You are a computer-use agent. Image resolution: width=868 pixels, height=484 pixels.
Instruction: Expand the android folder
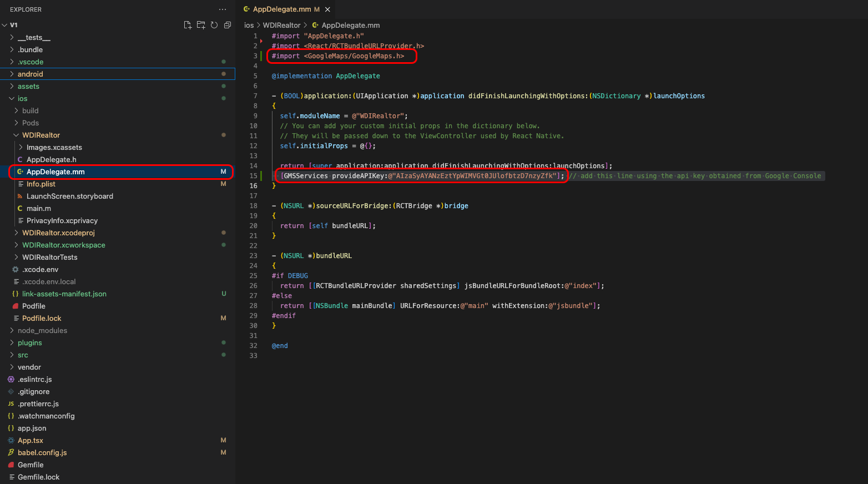click(x=30, y=74)
